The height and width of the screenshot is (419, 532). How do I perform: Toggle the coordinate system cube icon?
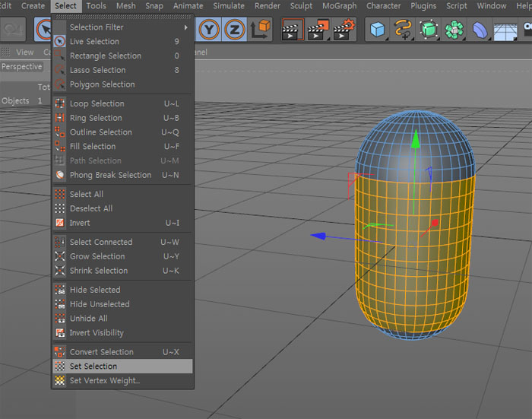[260, 30]
